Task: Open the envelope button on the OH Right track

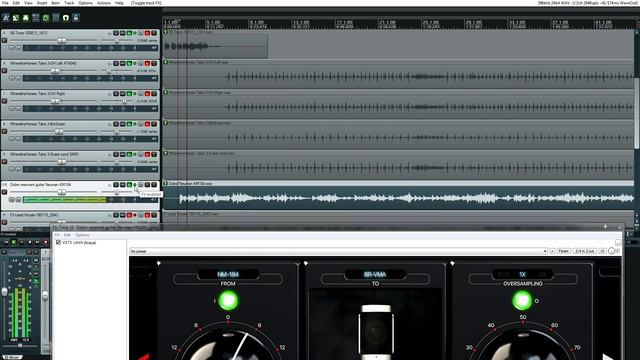Action: click(122, 94)
